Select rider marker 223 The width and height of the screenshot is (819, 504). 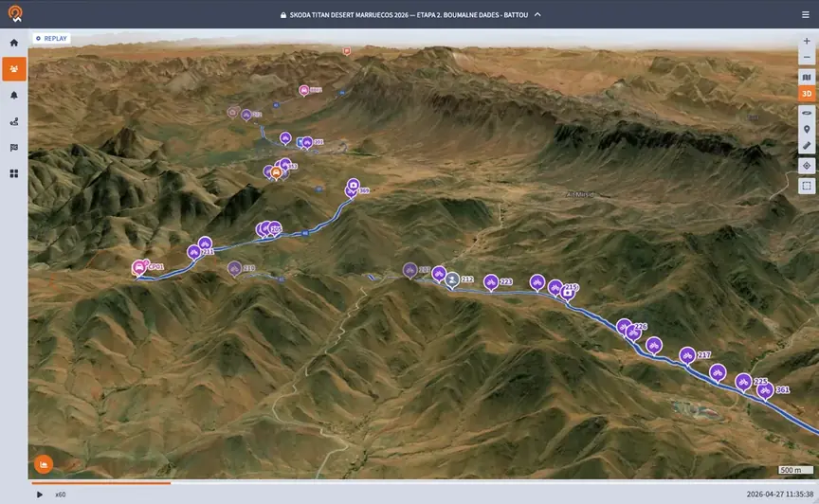[491, 282]
